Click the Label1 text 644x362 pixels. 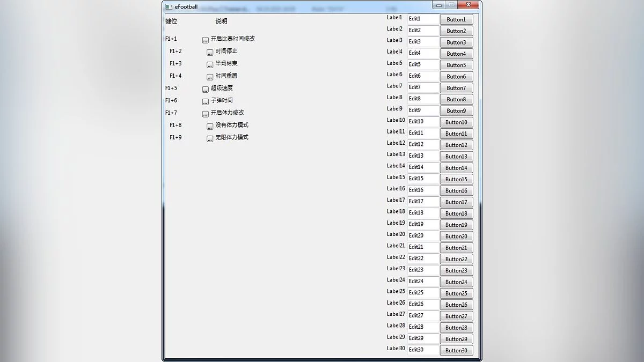(x=394, y=18)
